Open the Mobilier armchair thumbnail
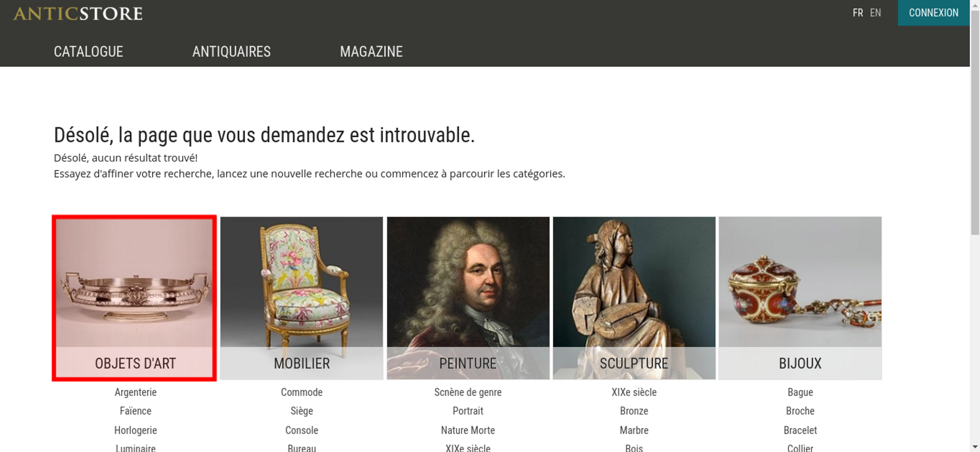 (x=301, y=298)
